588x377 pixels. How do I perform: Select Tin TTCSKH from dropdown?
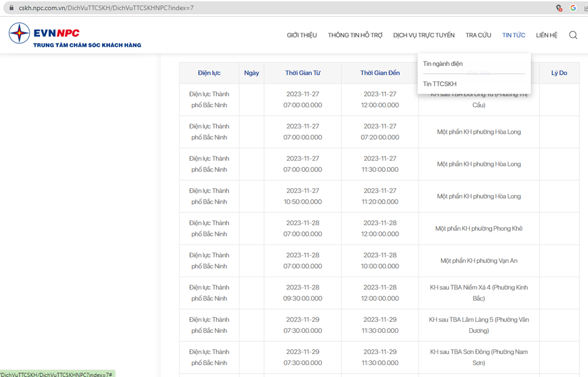click(440, 84)
